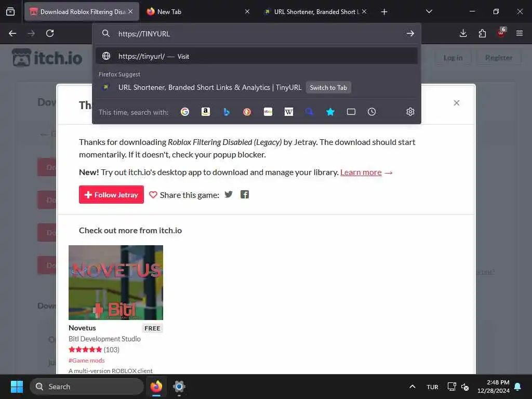
Task: Open the Novetus game thumbnail
Action: pyautogui.click(x=116, y=282)
